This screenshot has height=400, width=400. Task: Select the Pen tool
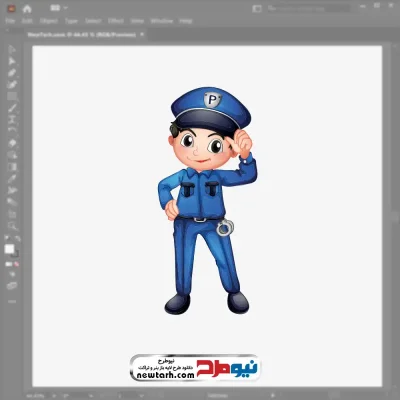[x=12, y=73]
